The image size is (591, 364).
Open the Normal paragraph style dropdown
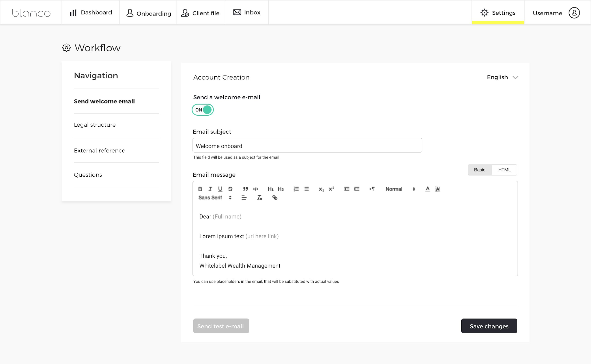tap(398, 189)
